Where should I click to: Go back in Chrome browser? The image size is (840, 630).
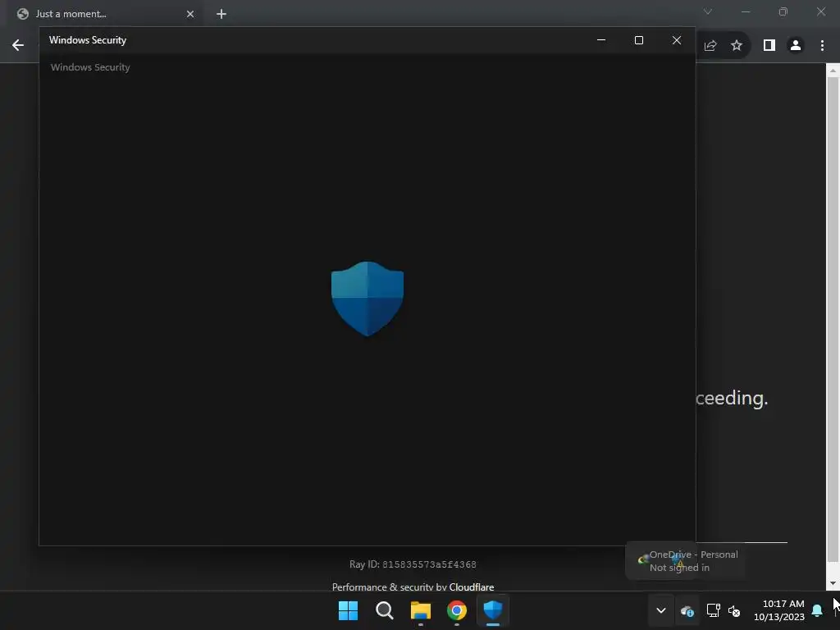18,45
